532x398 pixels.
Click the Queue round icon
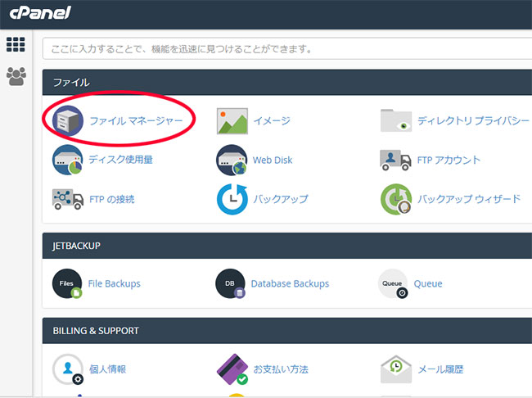click(x=393, y=284)
